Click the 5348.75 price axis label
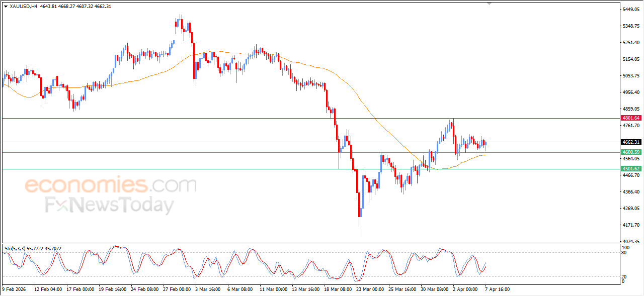Screen dimensions: 644x296 (632, 26)
